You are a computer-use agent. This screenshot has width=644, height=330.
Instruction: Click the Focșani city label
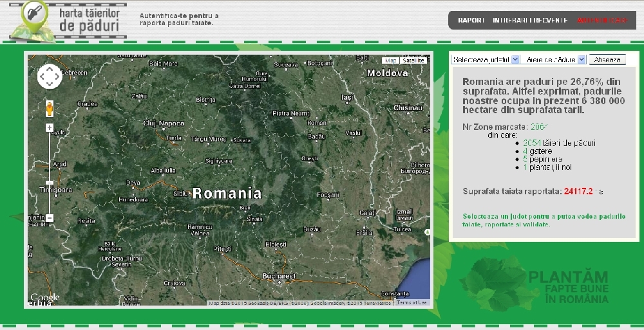pyautogui.click(x=328, y=194)
